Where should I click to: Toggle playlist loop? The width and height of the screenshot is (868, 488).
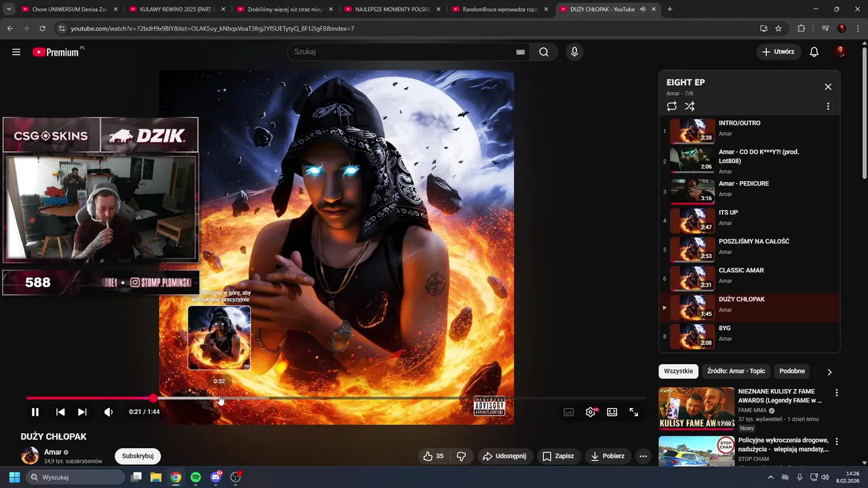[x=671, y=106]
